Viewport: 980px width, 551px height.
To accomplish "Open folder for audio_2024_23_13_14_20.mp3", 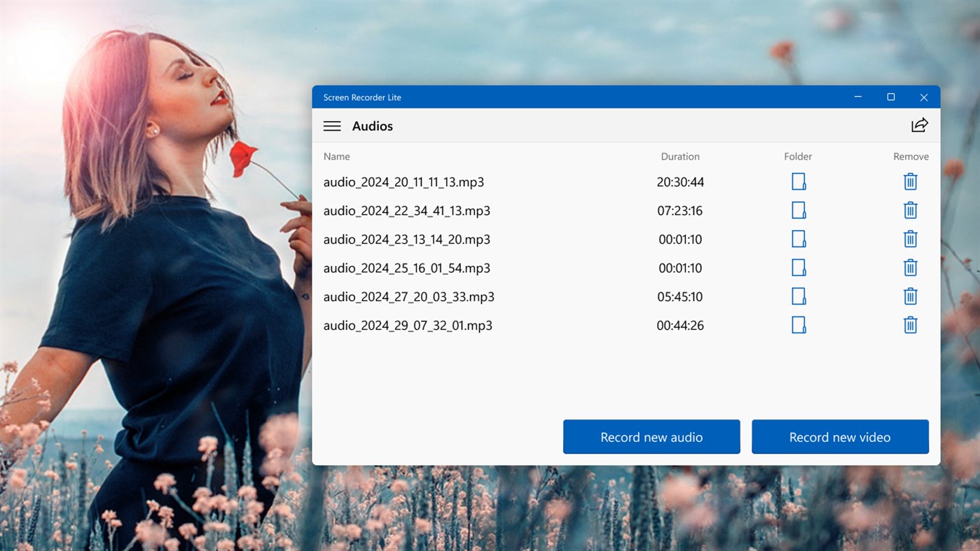I will pyautogui.click(x=799, y=239).
